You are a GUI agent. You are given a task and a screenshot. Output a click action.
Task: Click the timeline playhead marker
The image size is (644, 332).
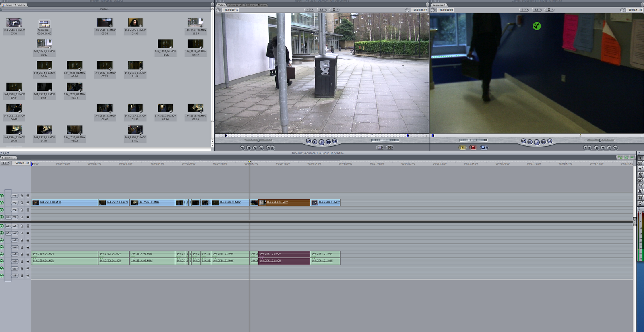[x=250, y=162]
